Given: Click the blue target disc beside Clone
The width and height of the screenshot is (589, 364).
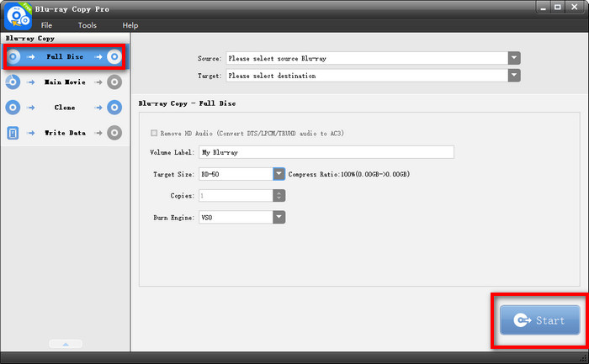Looking at the screenshot, I should (x=114, y=108).
